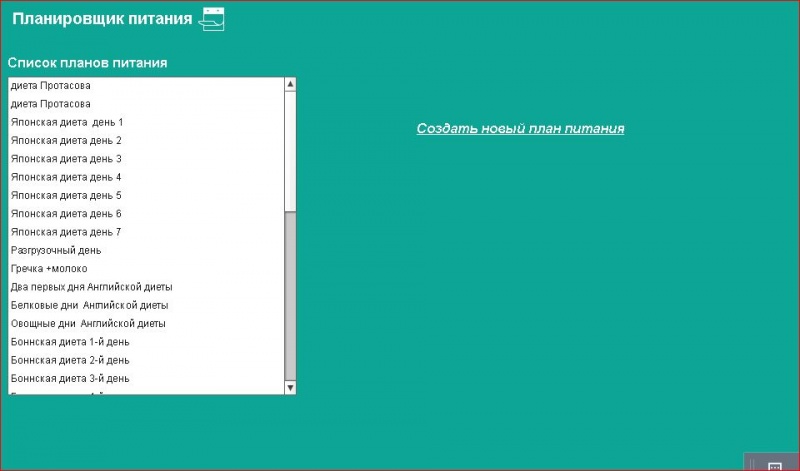Pick Овощные дни Английской диеты
The height and width of the screenshot is (471, 800).
click(88, 324)
